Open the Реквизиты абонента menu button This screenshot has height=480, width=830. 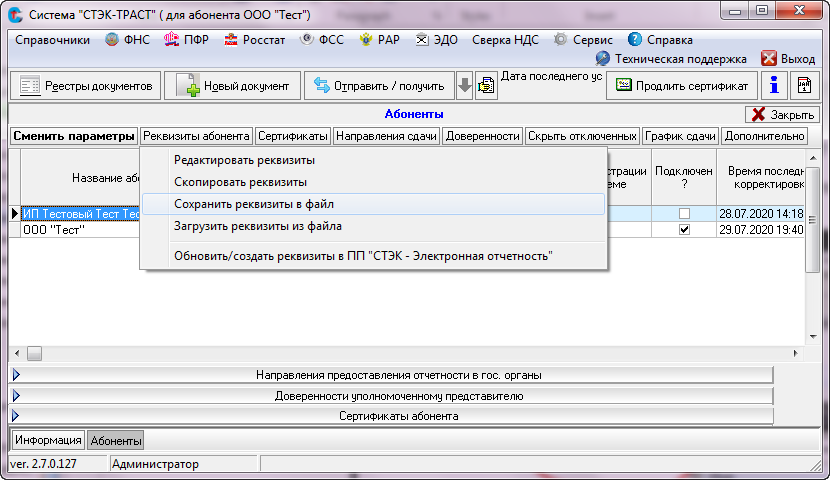196,136
